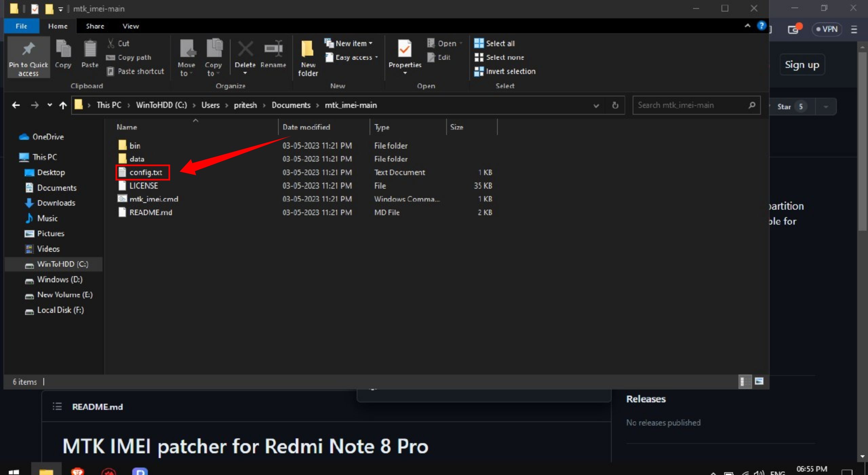Select the config.txt file
This screenshot has height=475, width=868.
pos(145,172)
